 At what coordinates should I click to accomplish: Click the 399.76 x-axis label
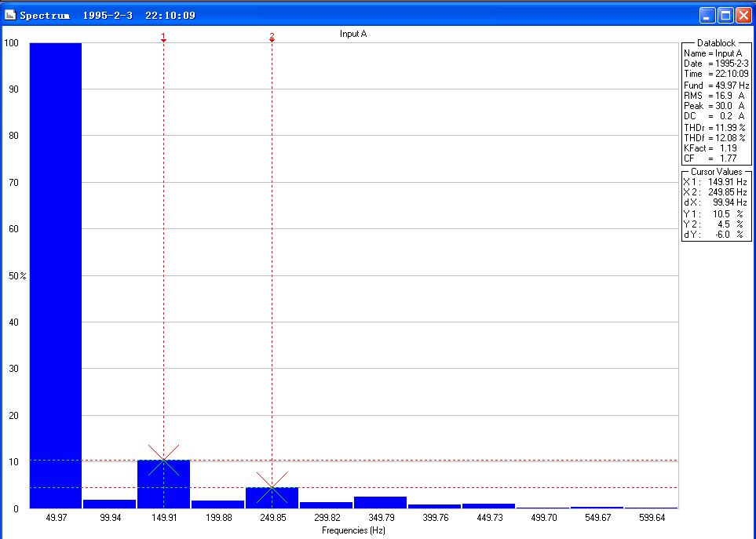click(x=436, y=518)
